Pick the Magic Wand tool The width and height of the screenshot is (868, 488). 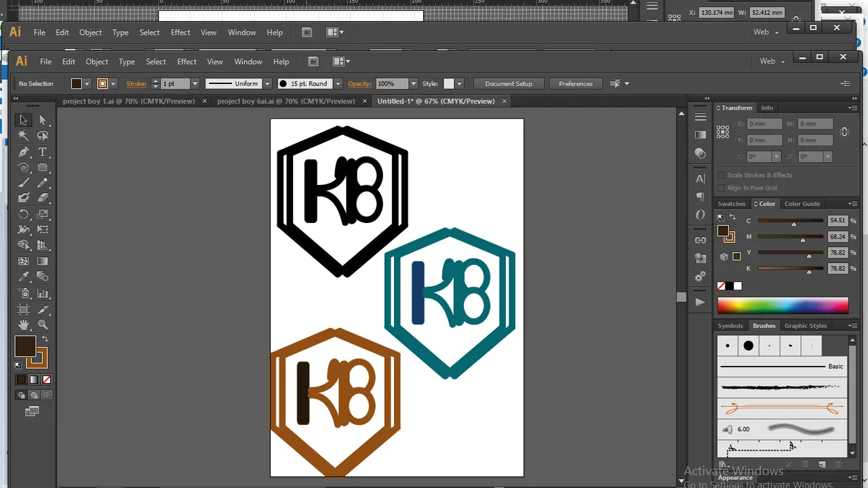[x=24, y=136]
